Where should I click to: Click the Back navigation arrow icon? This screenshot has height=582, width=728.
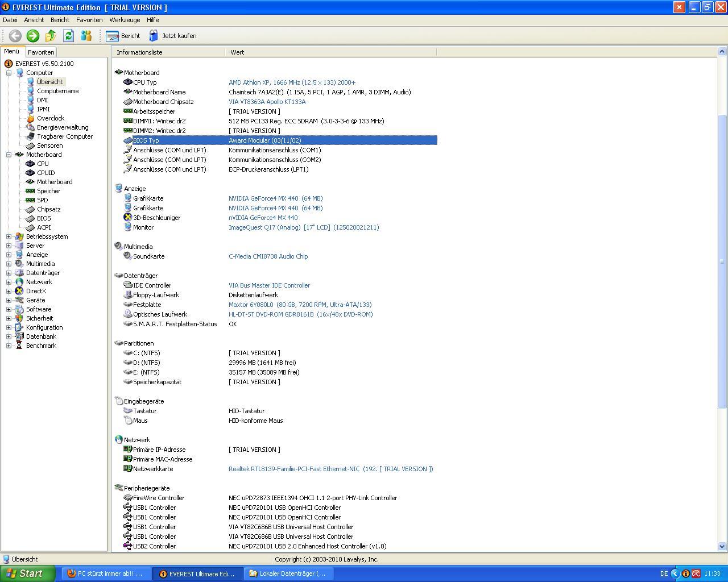pyautogui.click(x=15, y=36)
